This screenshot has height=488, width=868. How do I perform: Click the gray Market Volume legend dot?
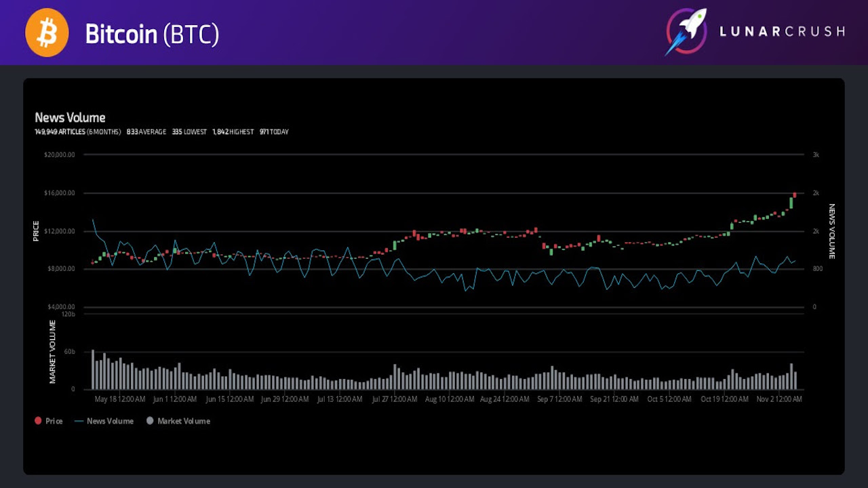[x=150, y=421]
